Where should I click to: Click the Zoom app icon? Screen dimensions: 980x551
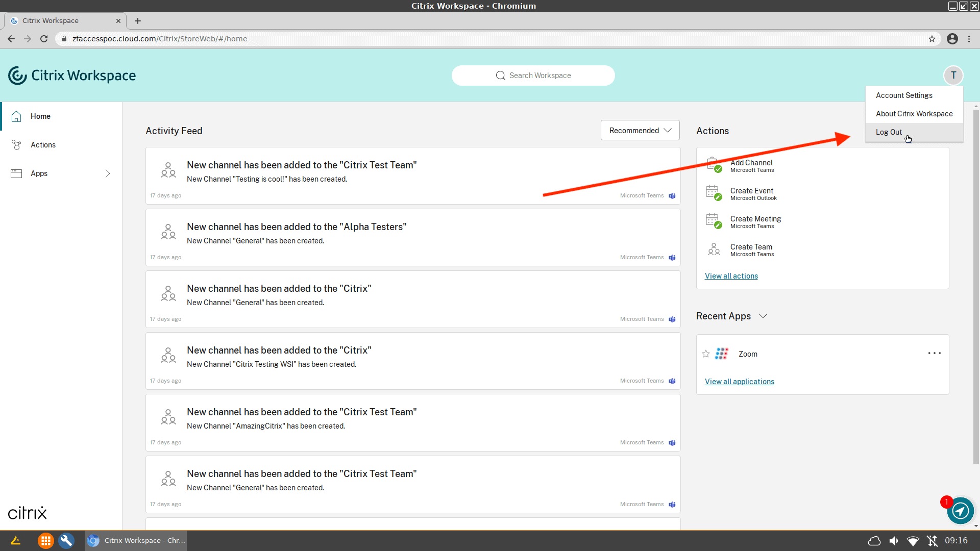722,354
